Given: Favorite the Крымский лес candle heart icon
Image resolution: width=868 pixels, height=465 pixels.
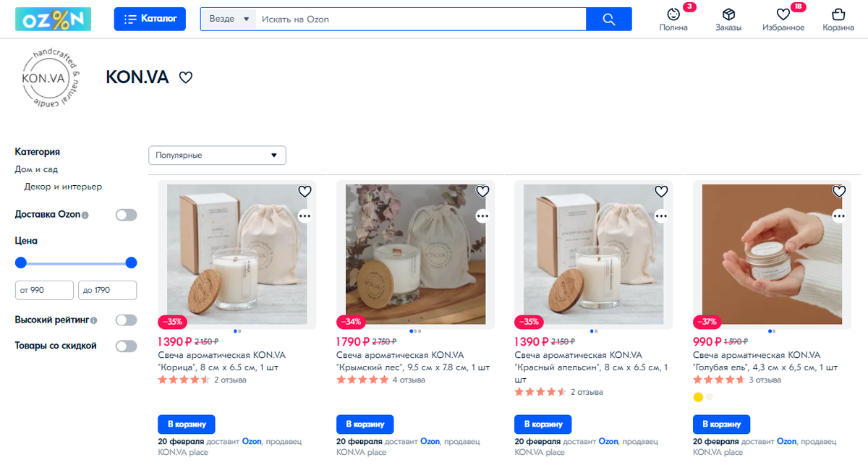Looking at the screenshot, I should pos(482,192).
